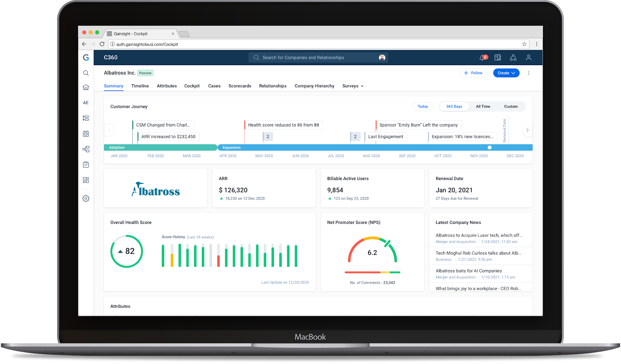Viewport: 621px width, 364px height.
Task: Open the more options kebab next to Create
Action: point(529,73)
